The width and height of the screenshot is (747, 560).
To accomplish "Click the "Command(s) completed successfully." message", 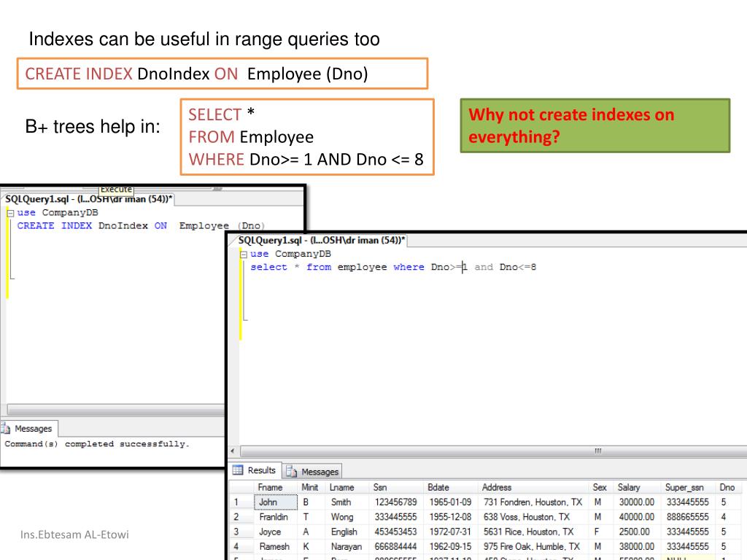I will (97, 444).
